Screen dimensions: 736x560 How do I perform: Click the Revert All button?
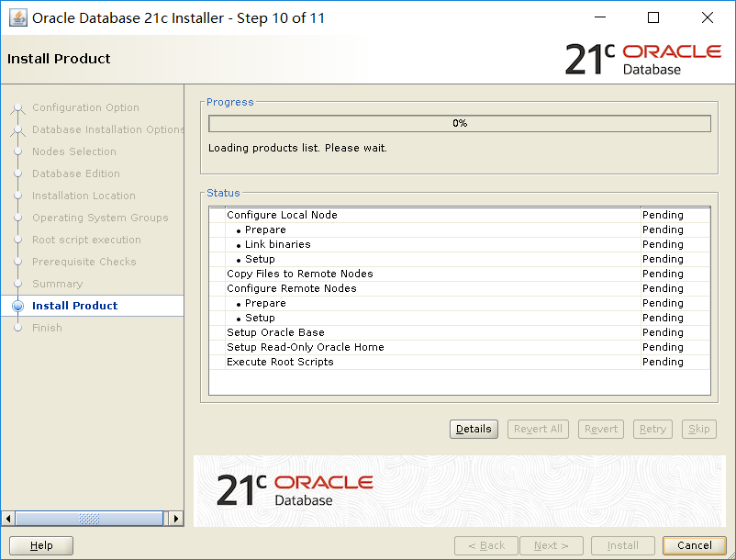pos(538,429)
